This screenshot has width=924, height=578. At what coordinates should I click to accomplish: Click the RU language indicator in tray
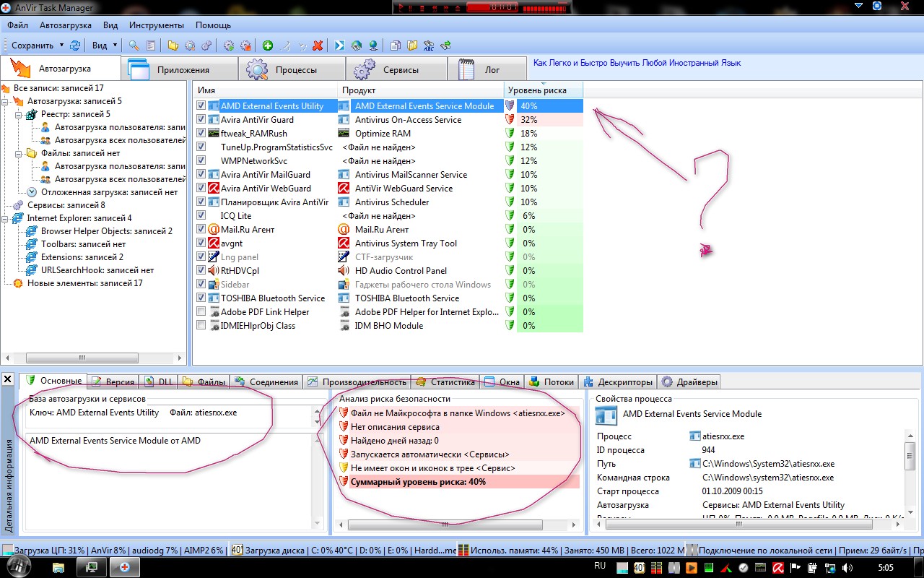pyautogui.click(x=599, y=566)
